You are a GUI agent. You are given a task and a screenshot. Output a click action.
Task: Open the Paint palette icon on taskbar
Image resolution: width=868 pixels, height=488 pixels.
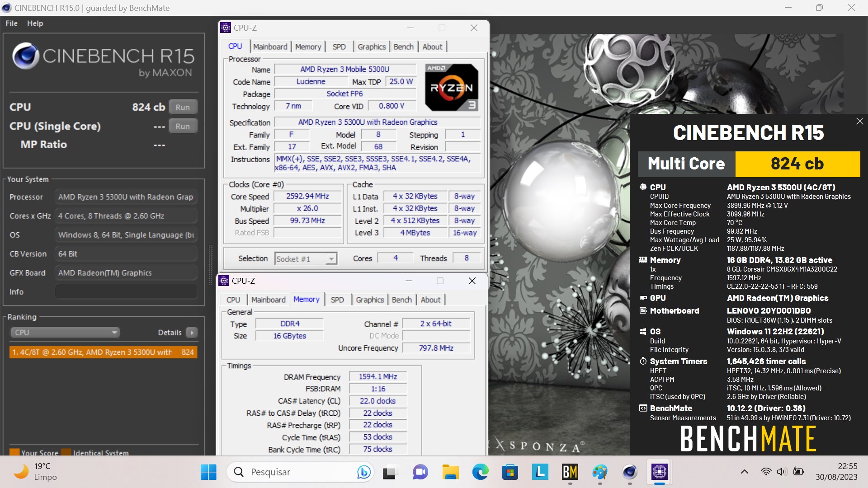(600, 472)
